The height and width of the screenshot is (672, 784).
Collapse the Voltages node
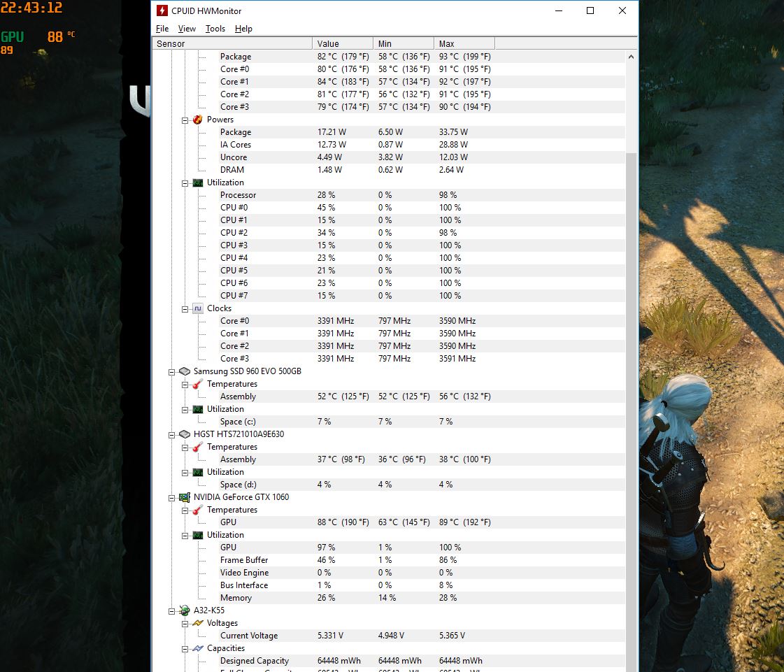185,624
